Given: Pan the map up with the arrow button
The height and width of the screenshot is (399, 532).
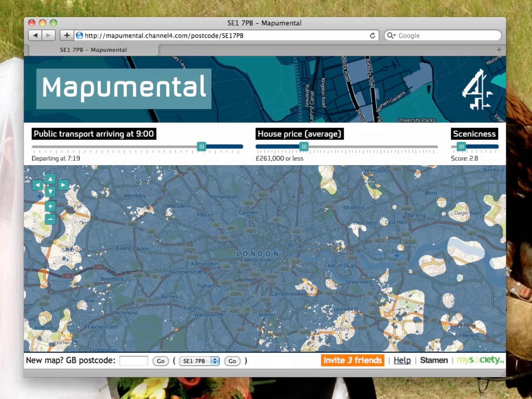Looking at the screenshot, I should click(x=50, y=179).
